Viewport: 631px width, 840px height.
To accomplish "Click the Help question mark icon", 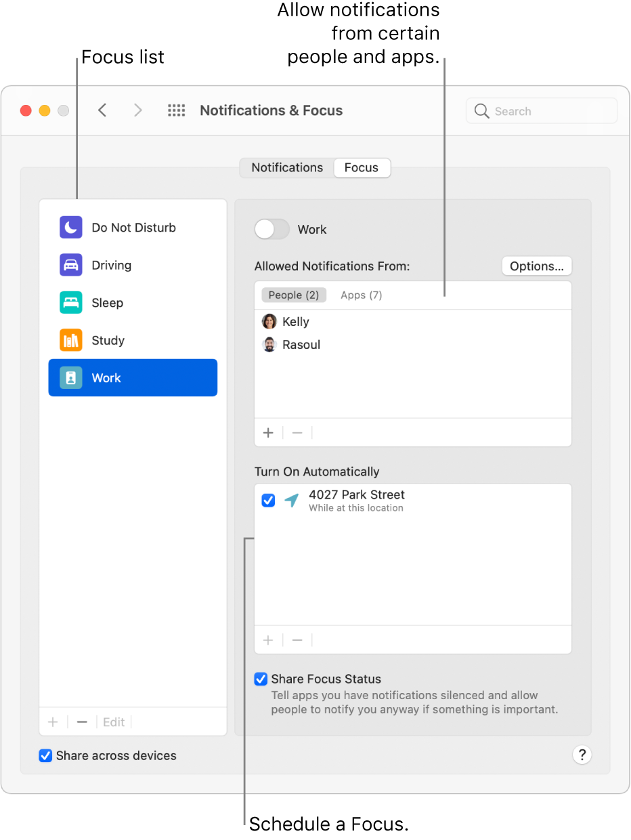I will 582,755.
